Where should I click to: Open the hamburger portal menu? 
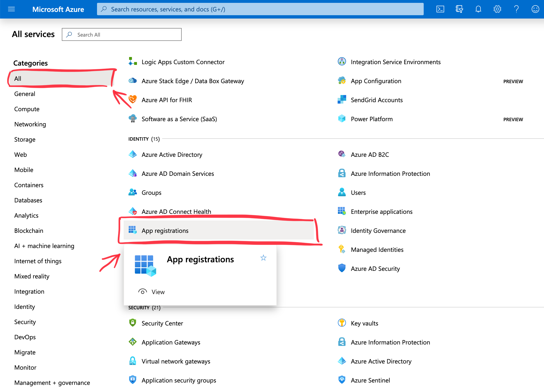click(11, 9)
